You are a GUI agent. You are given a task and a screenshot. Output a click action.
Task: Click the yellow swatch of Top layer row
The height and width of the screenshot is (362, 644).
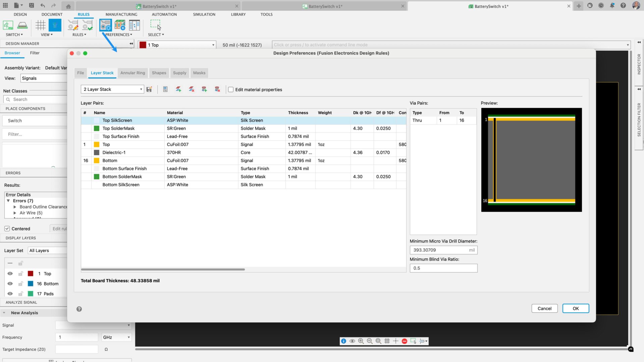point(97,144)
